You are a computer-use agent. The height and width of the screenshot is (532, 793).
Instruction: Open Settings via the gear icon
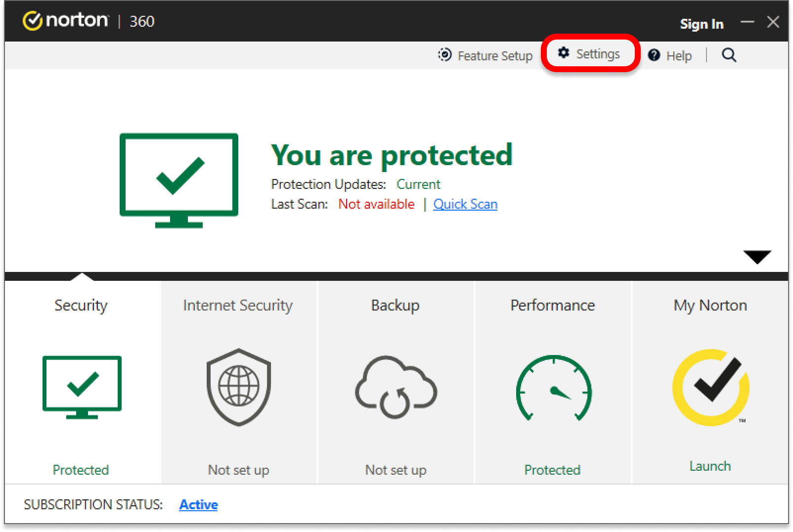(x=564, y=53)
